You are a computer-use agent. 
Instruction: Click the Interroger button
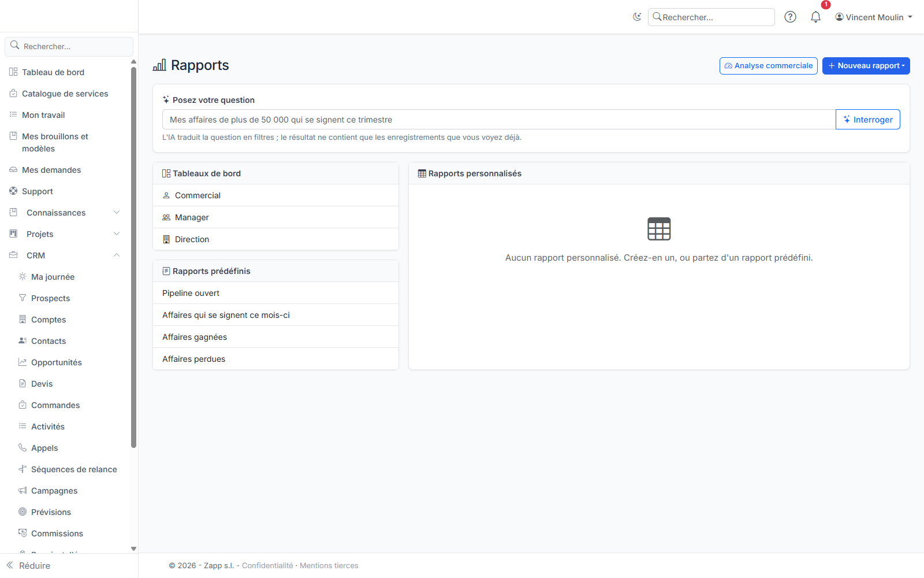click(867, 120)
